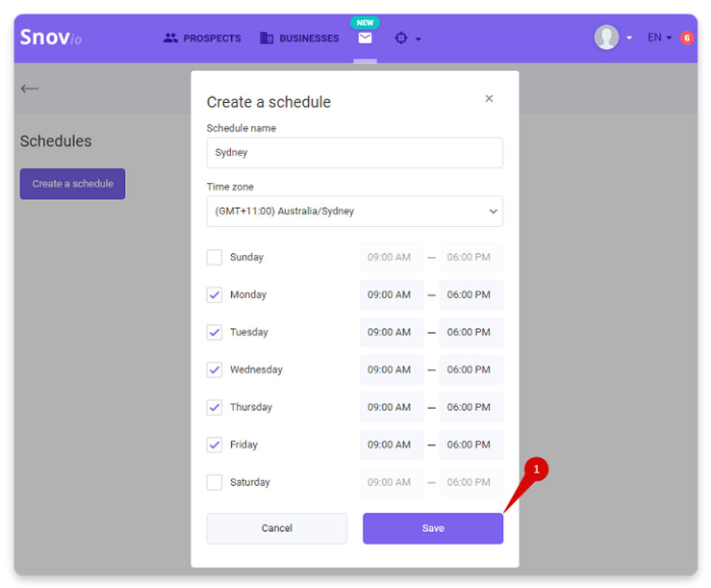Click the Sunday start time field
Screen dimensions: 711x588
(x=392, y=257)
